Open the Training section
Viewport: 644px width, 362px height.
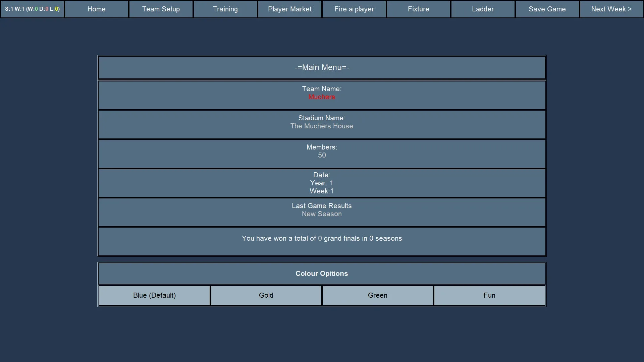tap(225, 9)
